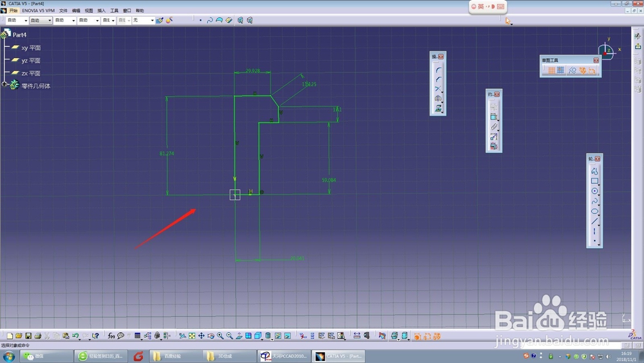Expand the 零件几何体 tree node

5,84
